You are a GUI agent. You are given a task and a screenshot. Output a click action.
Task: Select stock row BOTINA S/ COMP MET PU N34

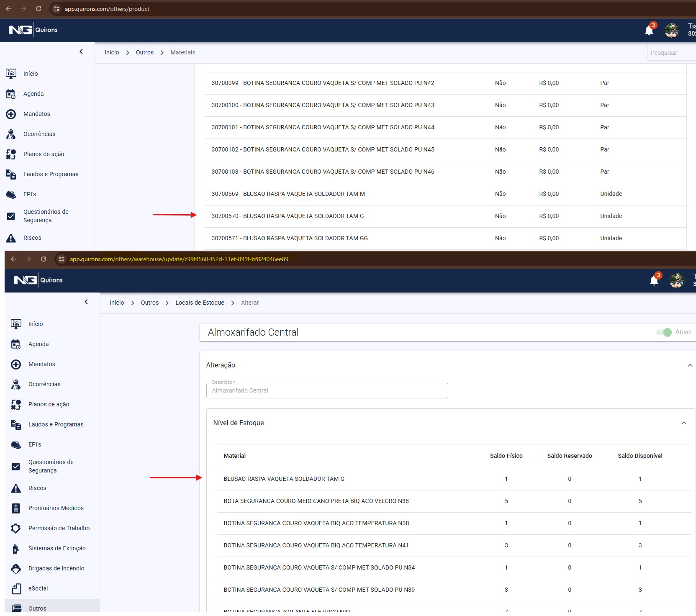click(x=454, y=567)
